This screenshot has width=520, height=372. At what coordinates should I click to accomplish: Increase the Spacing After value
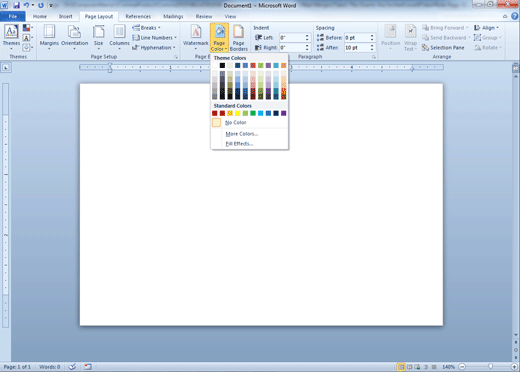point(372,46)
